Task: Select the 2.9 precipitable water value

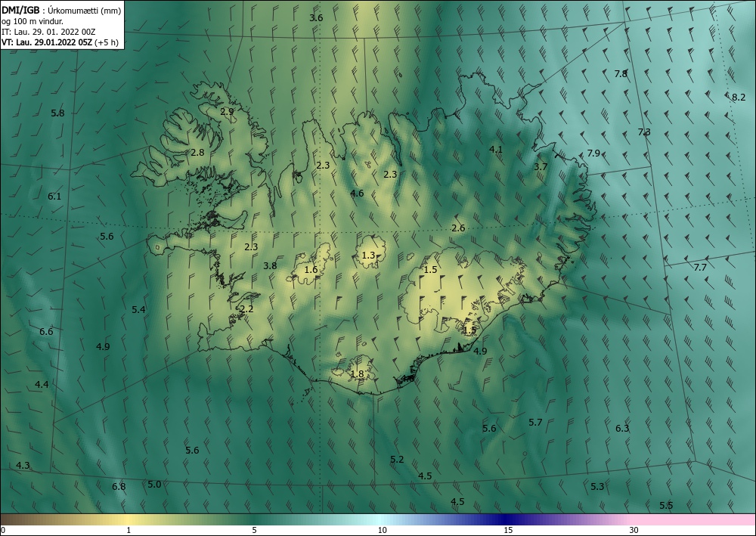Action: [x=227, y=111]
